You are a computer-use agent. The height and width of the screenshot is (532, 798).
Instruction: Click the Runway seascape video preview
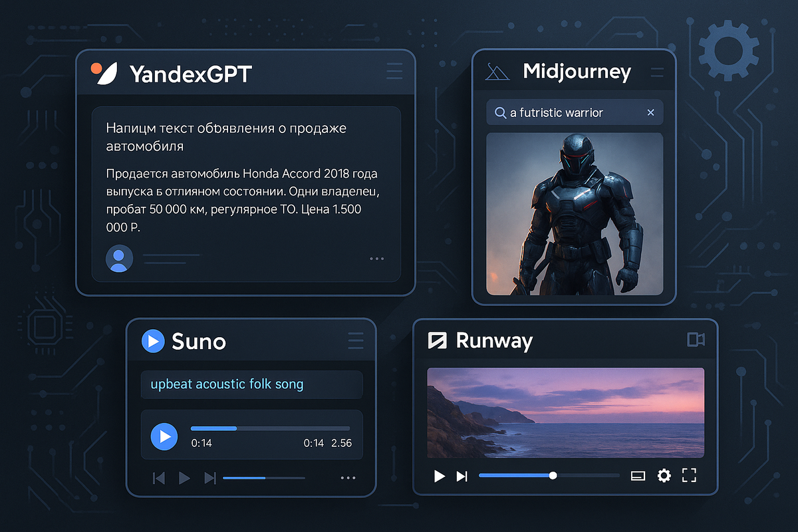565,412
